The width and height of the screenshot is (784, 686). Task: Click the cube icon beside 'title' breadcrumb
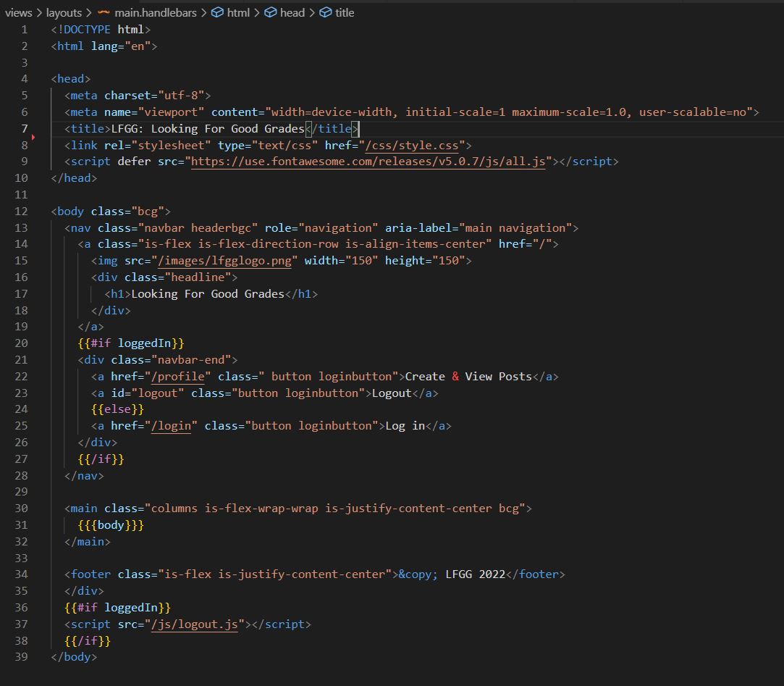pyautogui.click(x=326, y=12)
